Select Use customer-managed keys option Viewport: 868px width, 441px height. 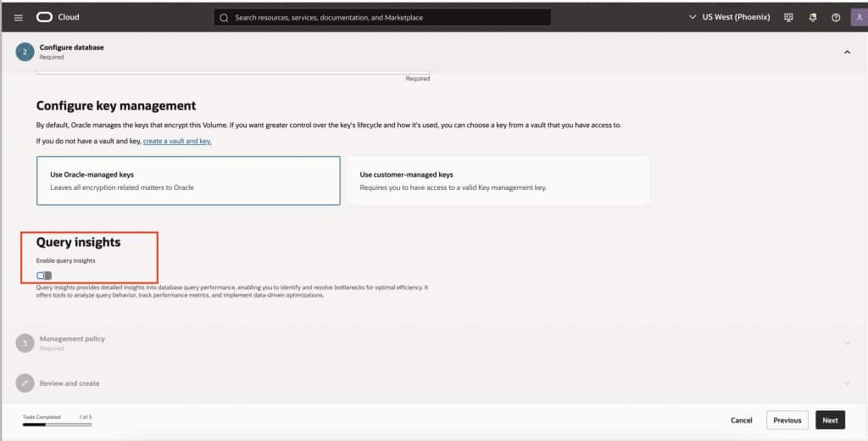click(498, 181)
